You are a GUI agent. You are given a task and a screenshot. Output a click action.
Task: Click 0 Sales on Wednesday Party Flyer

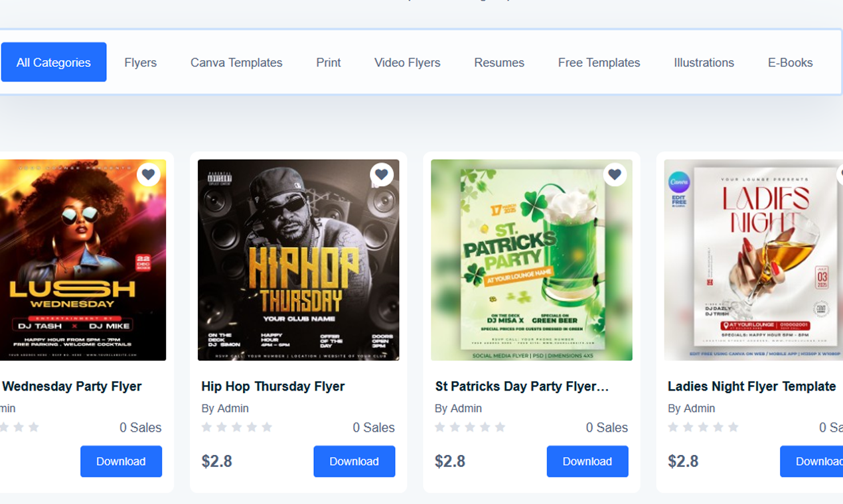(x=141, y=428)
